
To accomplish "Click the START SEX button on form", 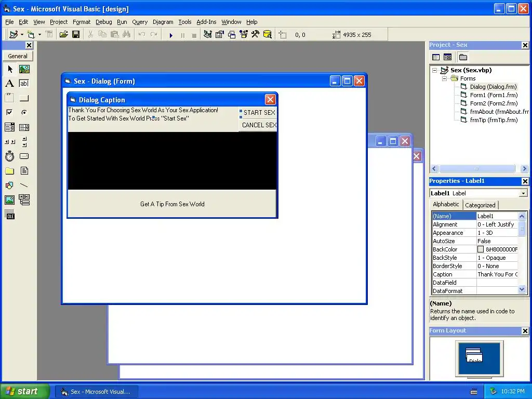I will 259,113.
